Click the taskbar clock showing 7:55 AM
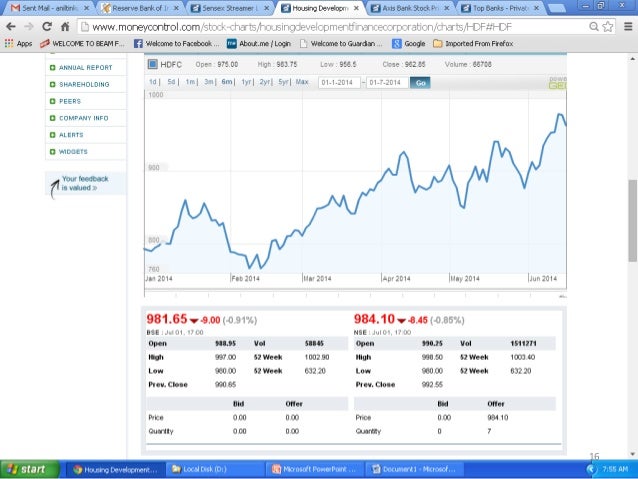Viewport: 638px width, 479px height. click(x=615, y=469)
